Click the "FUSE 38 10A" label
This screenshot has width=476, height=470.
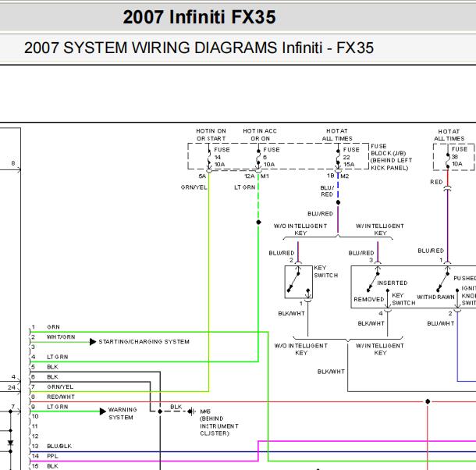click(x=459, y=156)
